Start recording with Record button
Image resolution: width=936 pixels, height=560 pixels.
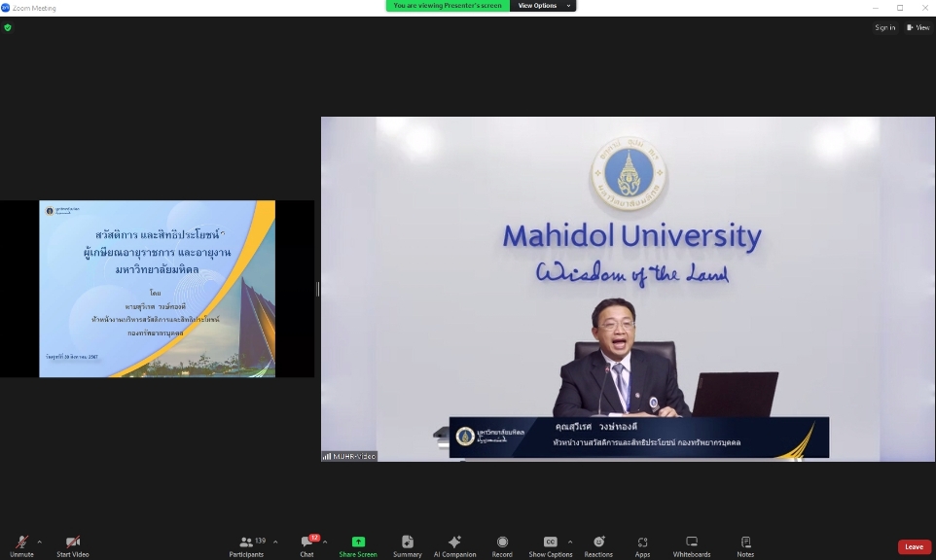502,545
